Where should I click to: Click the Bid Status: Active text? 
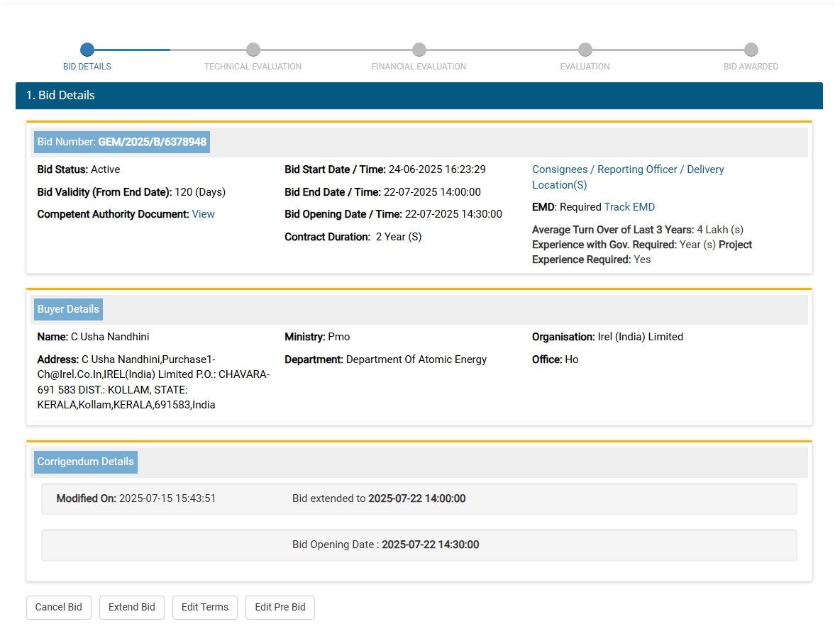(x=79, y=169)
